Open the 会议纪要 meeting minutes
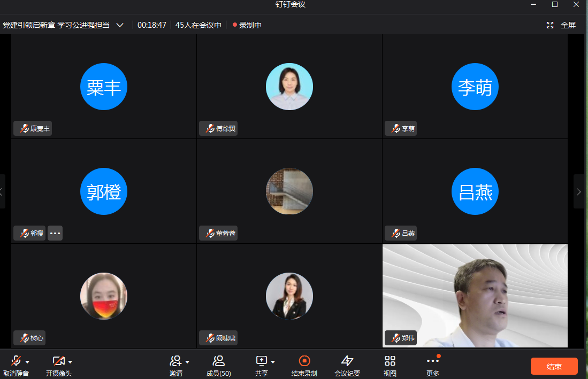 (347, 365)
